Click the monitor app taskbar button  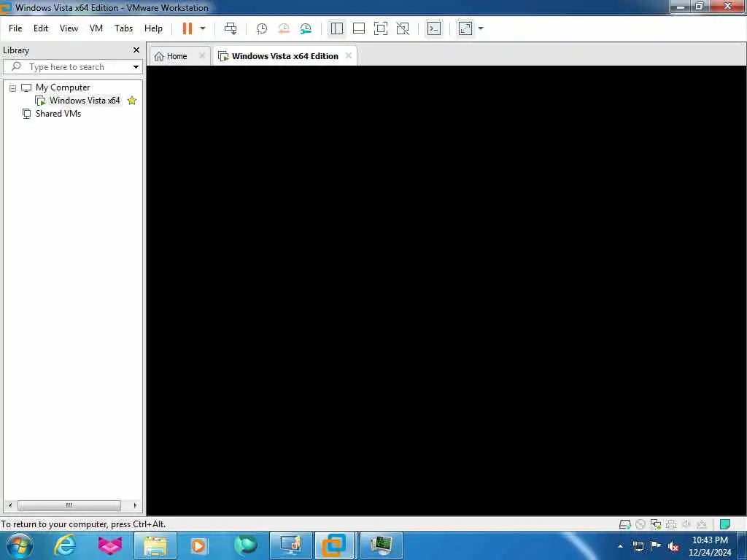[290, 545]
